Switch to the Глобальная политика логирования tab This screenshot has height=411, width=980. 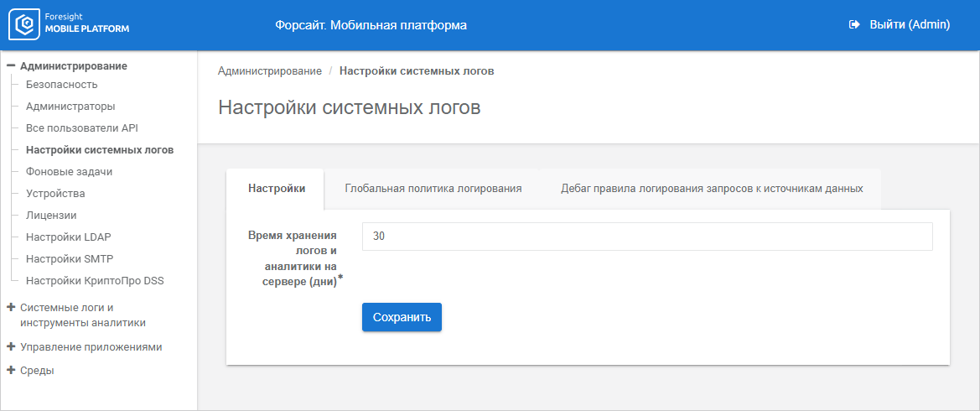[433, 189]
